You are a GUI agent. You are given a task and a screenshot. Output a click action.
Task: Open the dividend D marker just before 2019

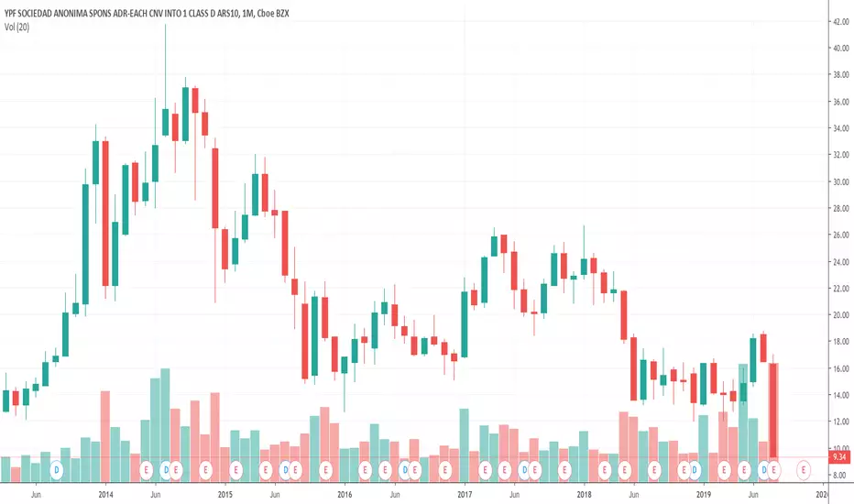[694, 470]
